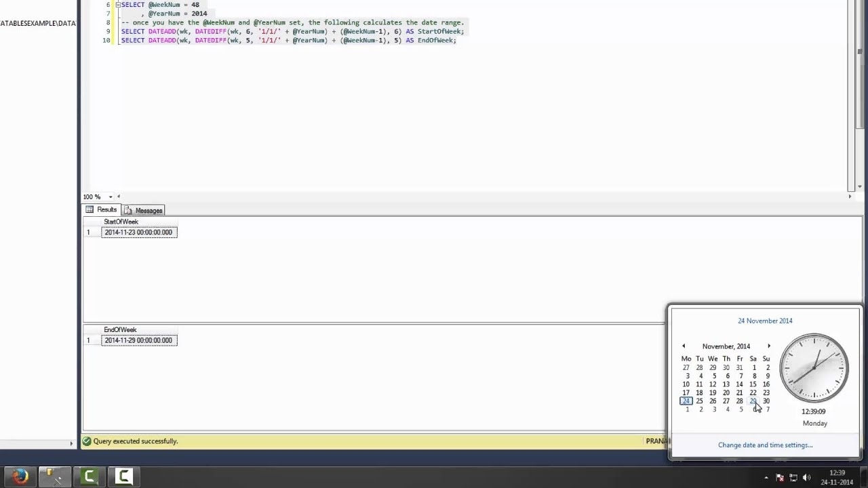Select 19 in the November calendar

tap(713, 393)
